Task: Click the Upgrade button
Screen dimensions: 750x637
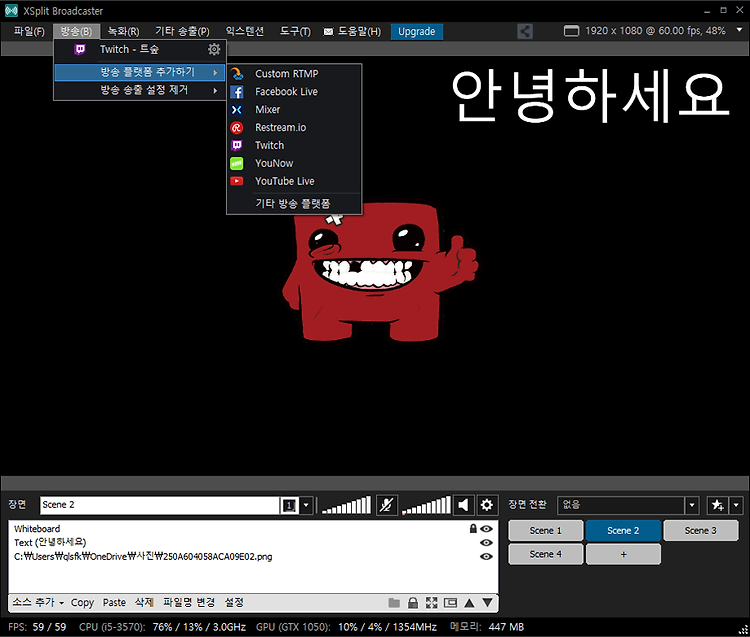Action: click(x=417, y=32)
